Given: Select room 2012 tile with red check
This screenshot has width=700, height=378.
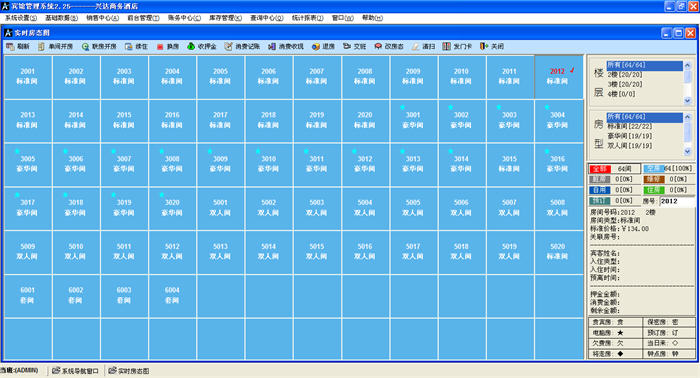Looking at the screenshot, I should pyautogui.click(x=558, y=77).
